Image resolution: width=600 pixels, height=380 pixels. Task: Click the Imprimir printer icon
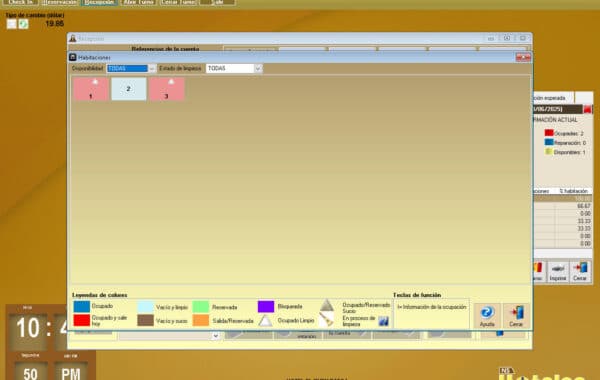[x=558, y=272]
